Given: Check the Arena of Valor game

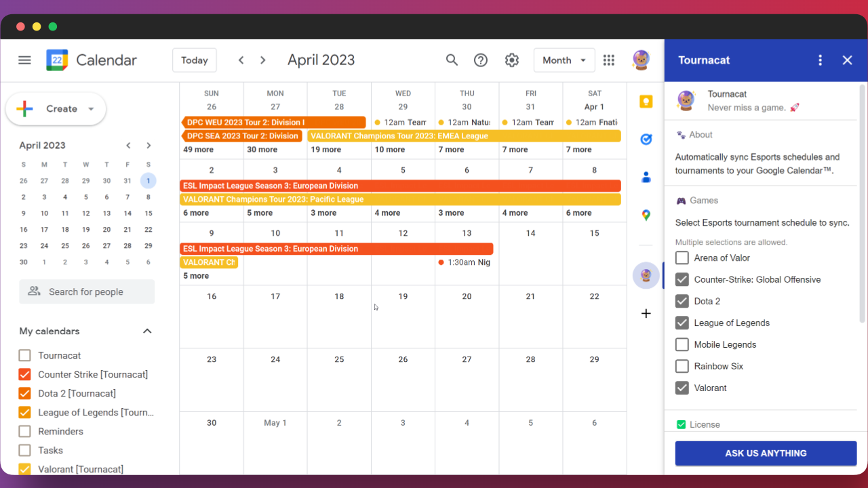Looking at the screenshot, I should (682, 258).
